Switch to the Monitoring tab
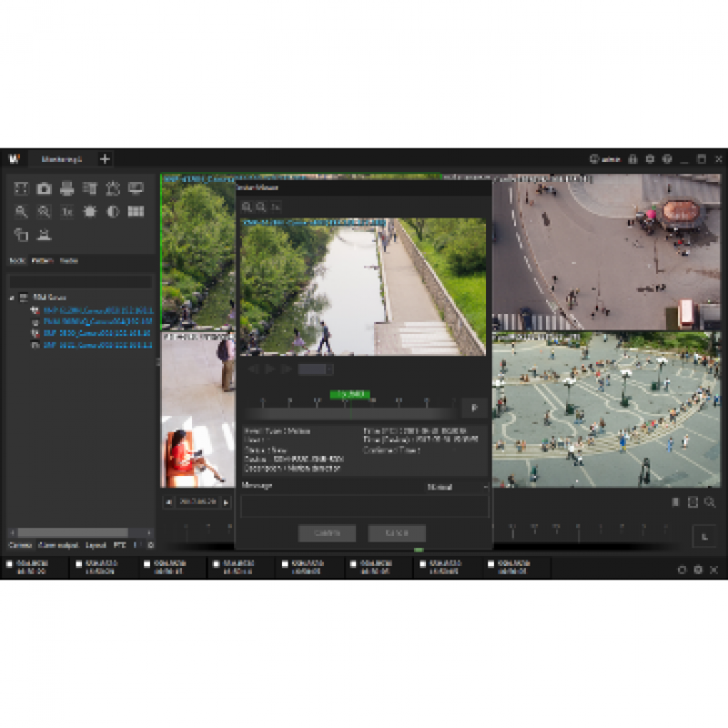The height and width of the screenshot is (728, 728). pyautogui.click(x=62, y=159)
